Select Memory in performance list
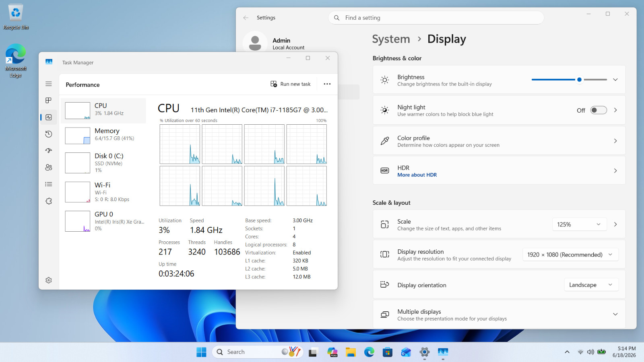Screen dimensions: 644x362 103,136
